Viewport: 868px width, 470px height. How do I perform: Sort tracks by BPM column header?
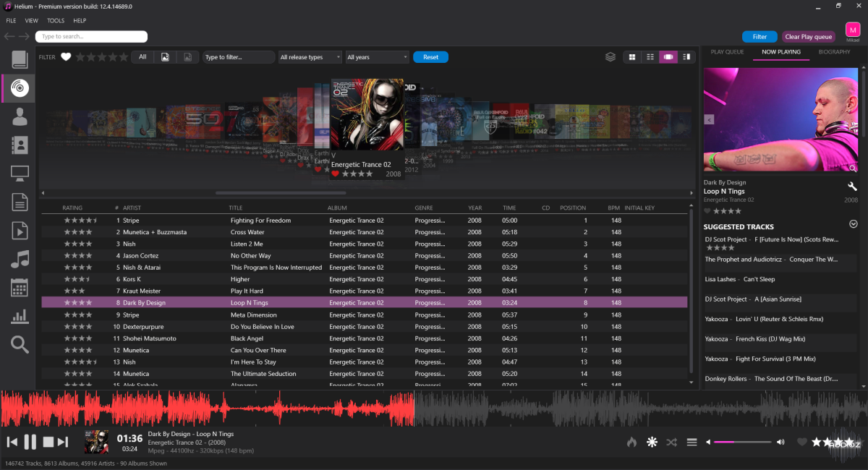614,208
